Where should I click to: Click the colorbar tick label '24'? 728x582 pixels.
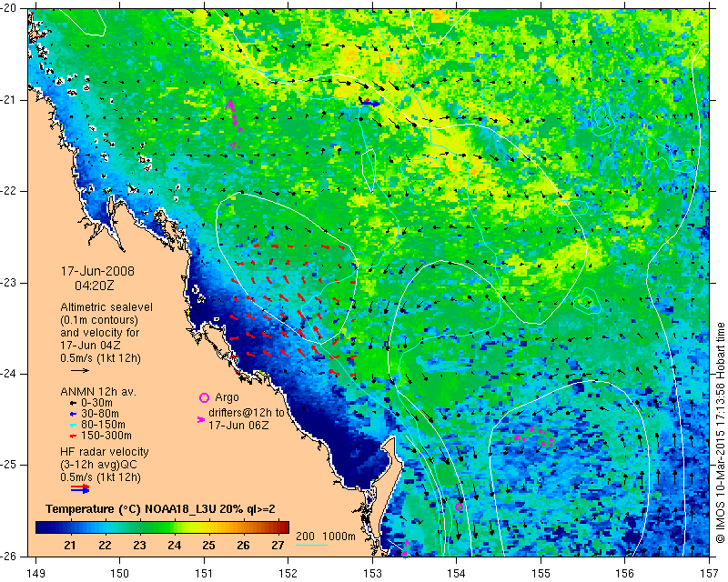[x=174, y=546]
